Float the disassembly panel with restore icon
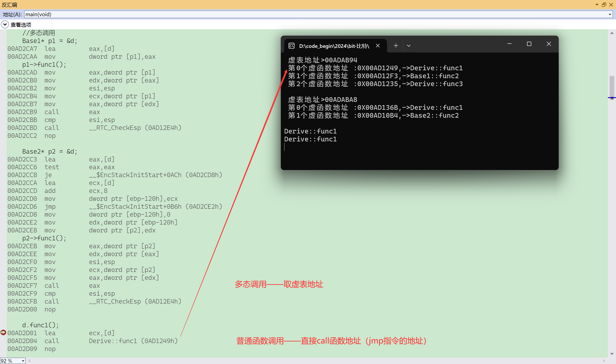This screenshot has height=364, width=616. 604,5
